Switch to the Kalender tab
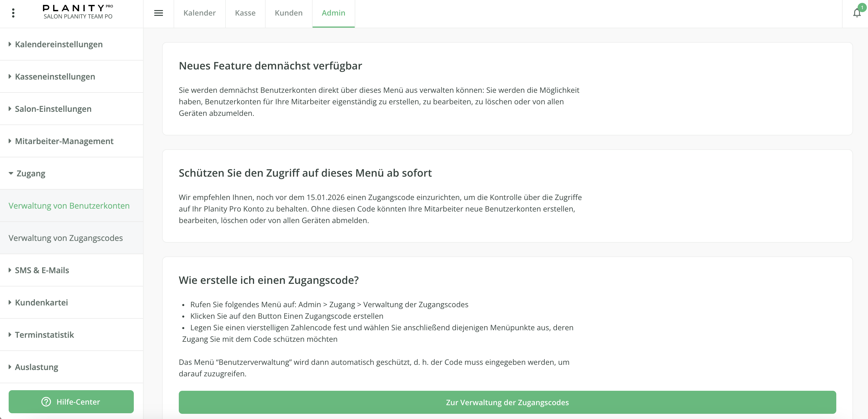Screen dimensions: 868x419 [199, 13]
